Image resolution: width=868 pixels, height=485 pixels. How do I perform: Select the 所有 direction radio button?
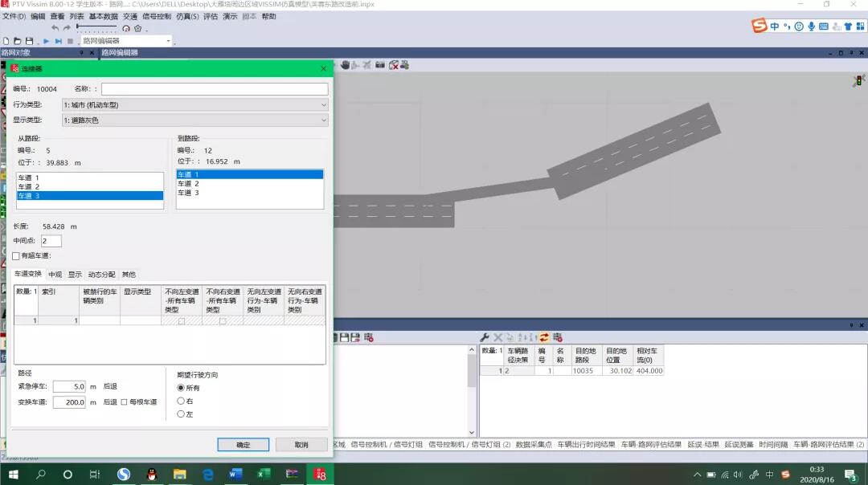(x=181, y=388)
